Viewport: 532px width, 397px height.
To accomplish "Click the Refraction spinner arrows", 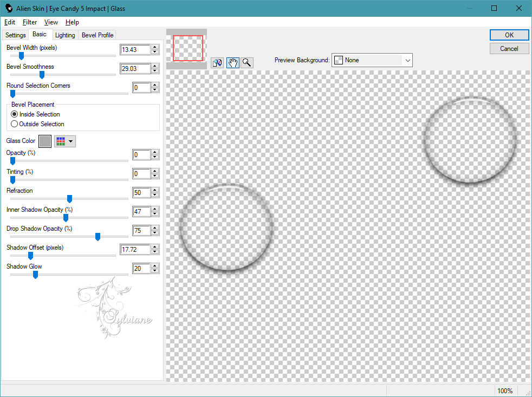I will (x=155, y=193).
